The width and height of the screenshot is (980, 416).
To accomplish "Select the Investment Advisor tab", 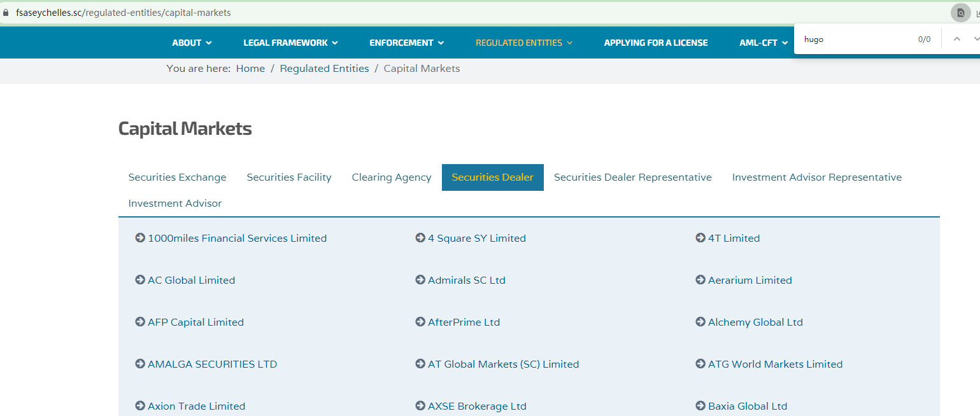I will point(175,204).
